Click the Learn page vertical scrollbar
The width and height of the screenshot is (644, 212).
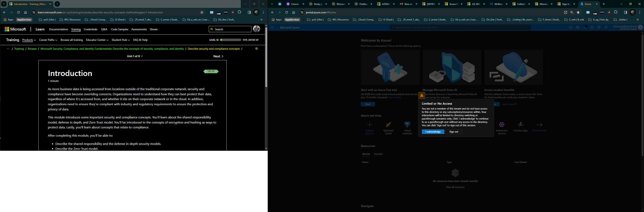(266, 58)
